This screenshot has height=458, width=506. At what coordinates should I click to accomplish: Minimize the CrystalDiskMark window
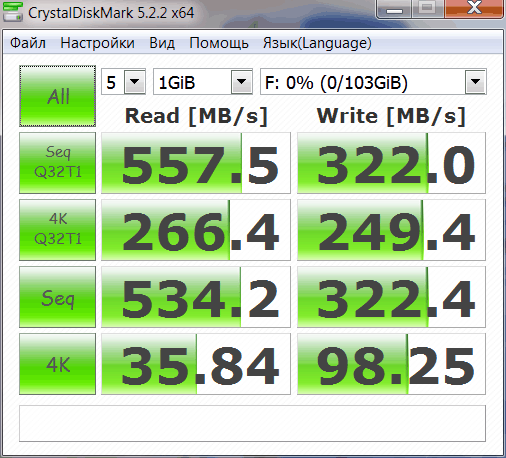click(394, 9)
